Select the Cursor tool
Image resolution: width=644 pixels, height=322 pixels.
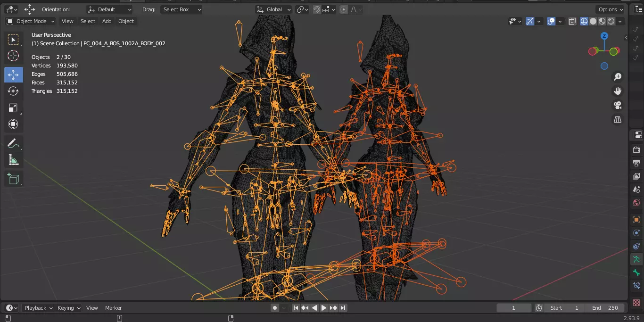(13, 56)
